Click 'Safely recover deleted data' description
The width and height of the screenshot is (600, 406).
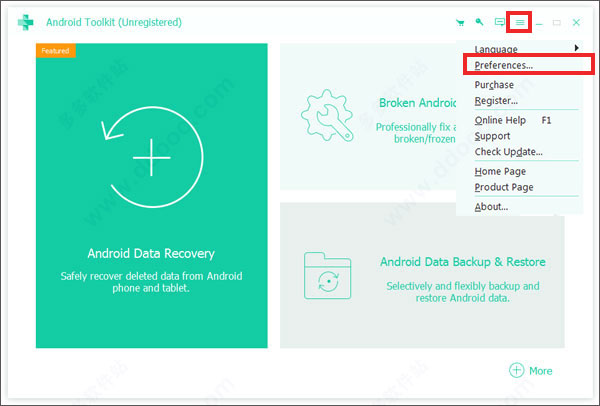click(x=151, y=282)
